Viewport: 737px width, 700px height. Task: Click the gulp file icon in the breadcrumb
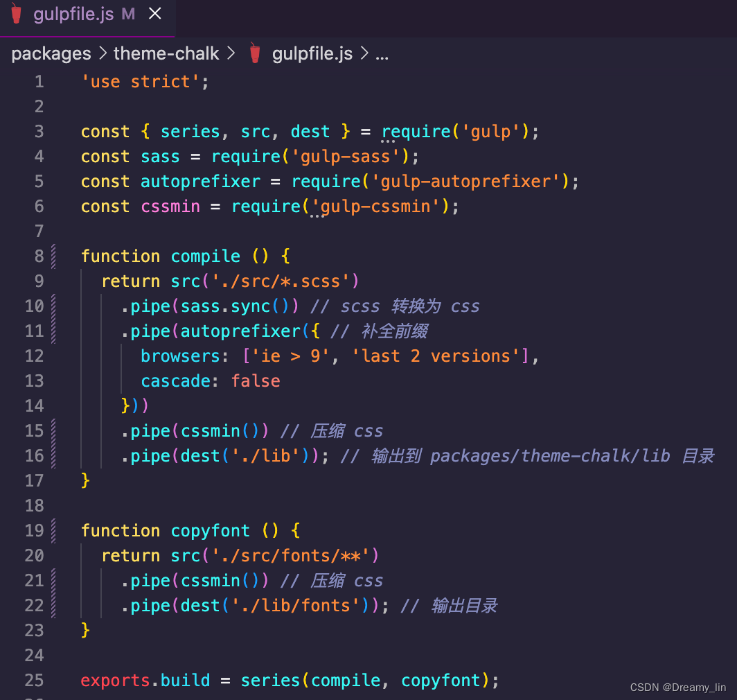[255, 54]
